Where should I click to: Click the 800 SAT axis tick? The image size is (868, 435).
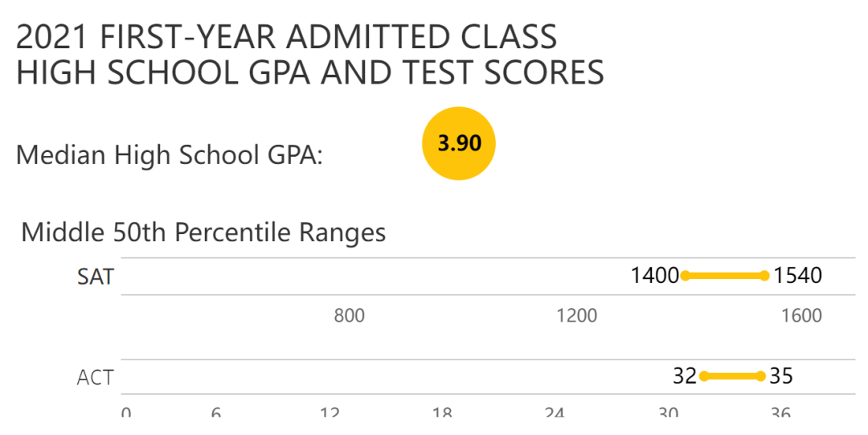coord(349,315)
